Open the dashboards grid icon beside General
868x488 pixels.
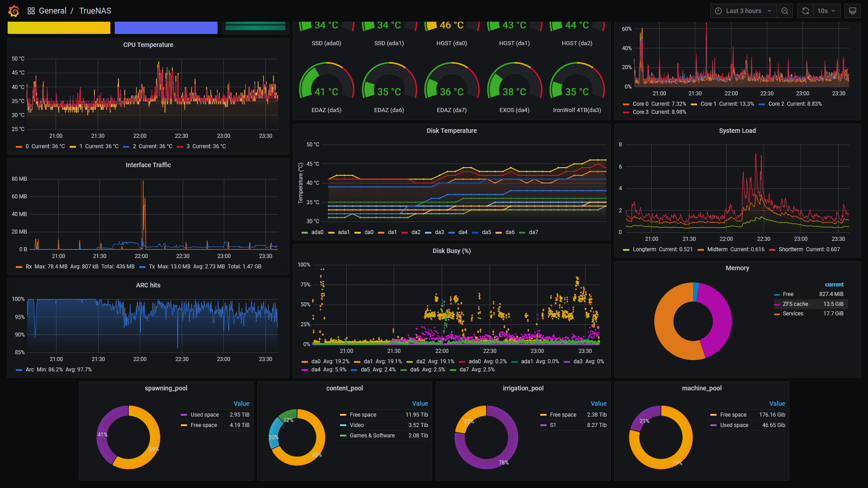(x=31, y=11)
